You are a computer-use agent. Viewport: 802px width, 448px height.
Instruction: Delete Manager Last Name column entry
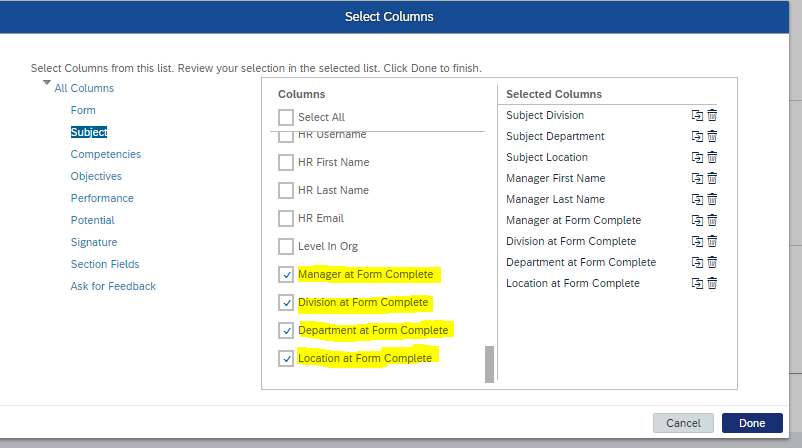(712, 199)
